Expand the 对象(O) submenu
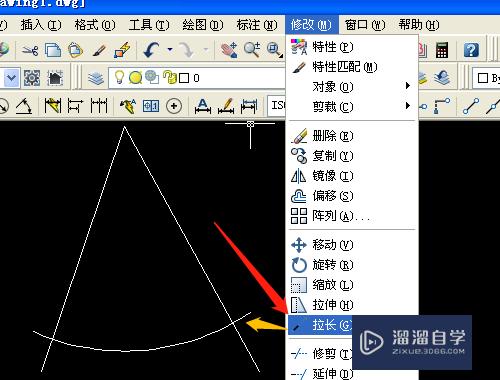 [x=352, y=87]
